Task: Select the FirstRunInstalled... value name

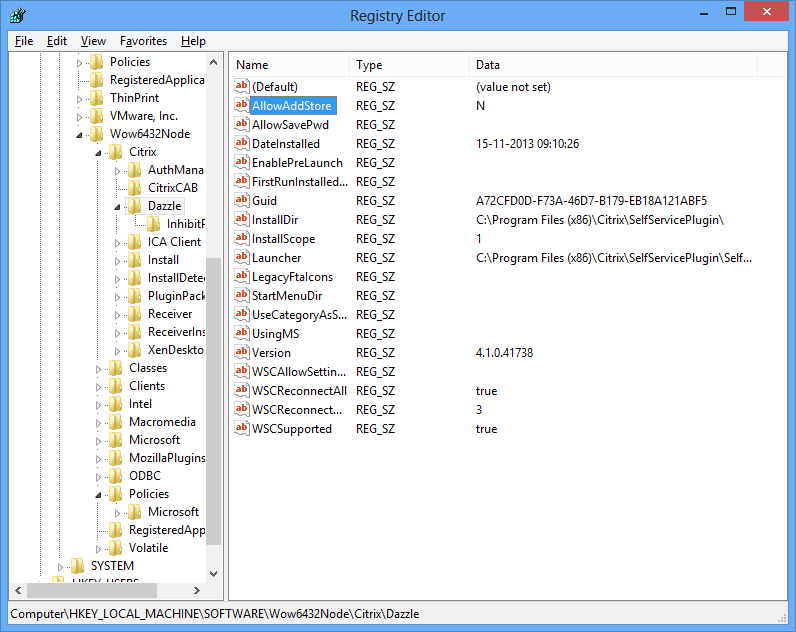Action: pos(300,181)
